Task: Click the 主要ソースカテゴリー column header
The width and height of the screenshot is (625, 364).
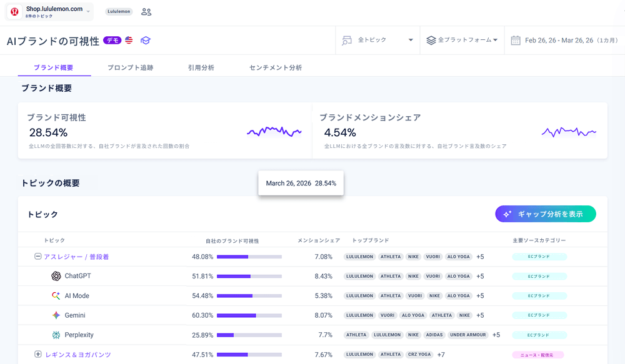Action: coord(539,240)
